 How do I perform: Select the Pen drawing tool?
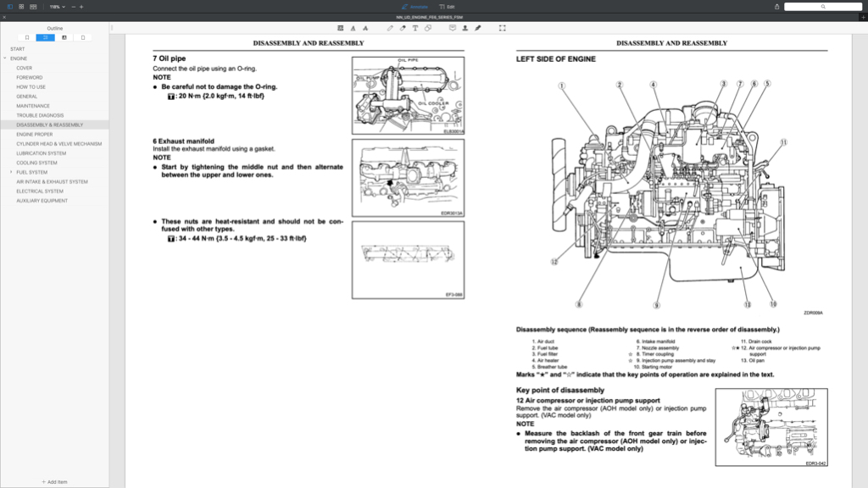[390, 28]
